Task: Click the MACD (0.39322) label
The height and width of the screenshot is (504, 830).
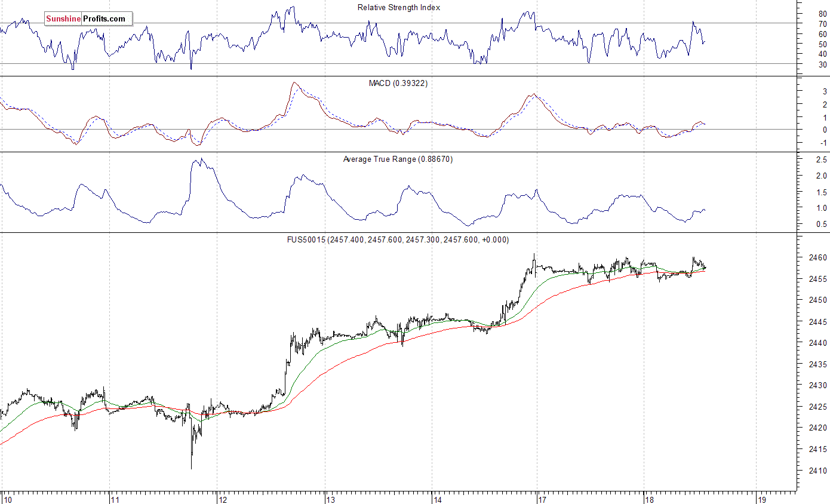Action: pos(398,83)
